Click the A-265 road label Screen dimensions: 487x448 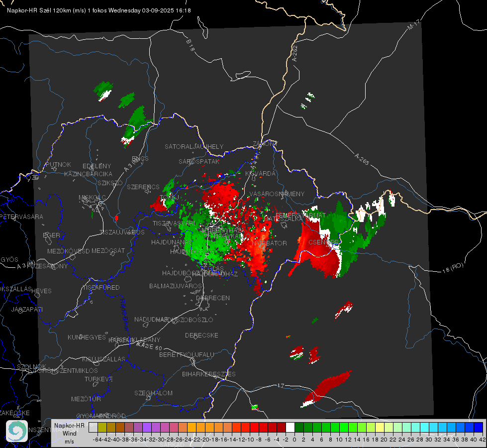(362, 159)
